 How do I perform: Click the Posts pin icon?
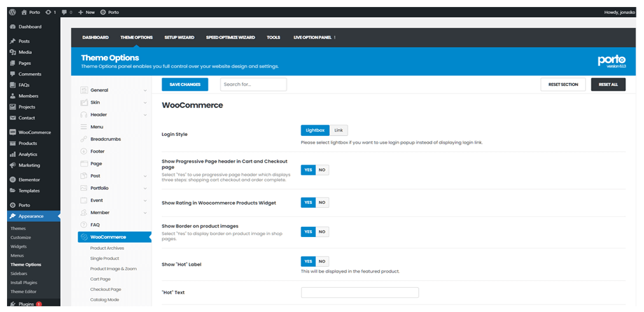13,41
